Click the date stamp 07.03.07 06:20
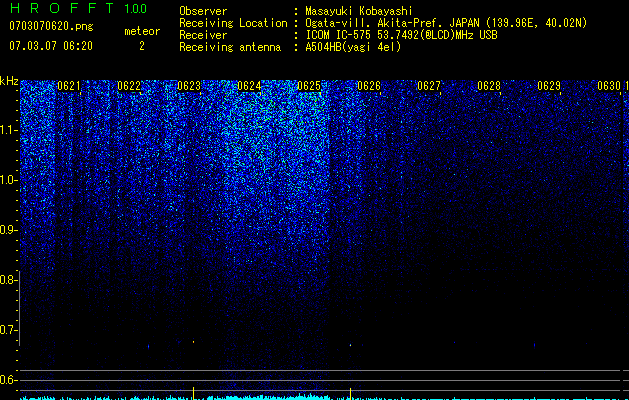 point(51,46)
